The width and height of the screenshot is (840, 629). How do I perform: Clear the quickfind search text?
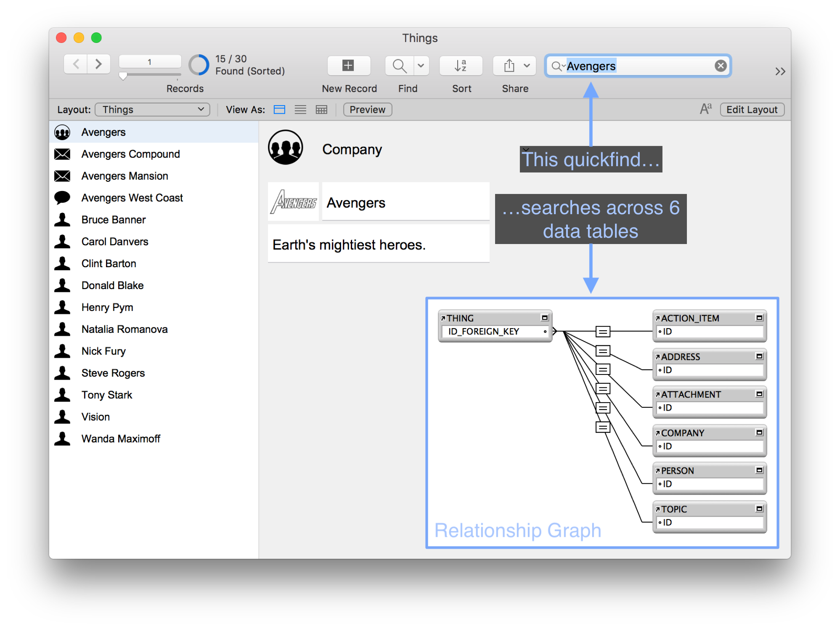(721, 66)
